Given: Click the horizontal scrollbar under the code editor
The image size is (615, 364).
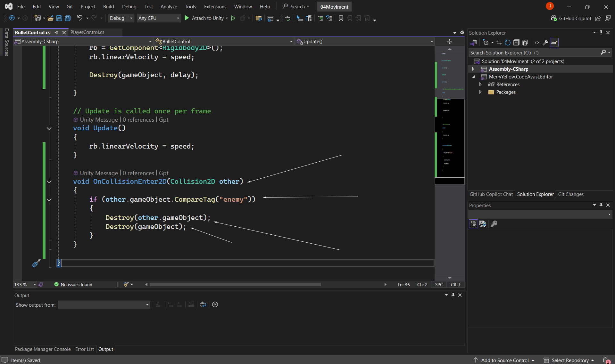Looking at the screenshot, I should [235, 285].
